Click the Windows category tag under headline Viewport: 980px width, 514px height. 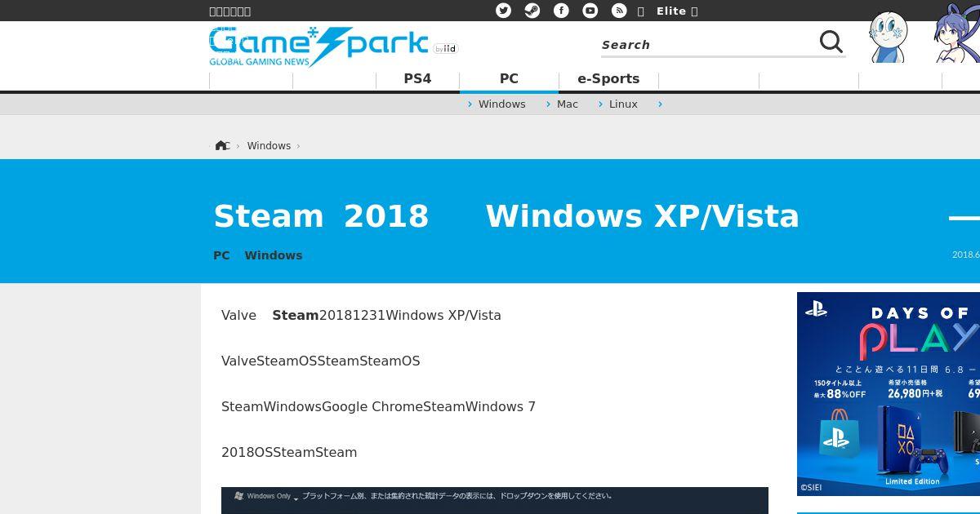coord(274,255)
